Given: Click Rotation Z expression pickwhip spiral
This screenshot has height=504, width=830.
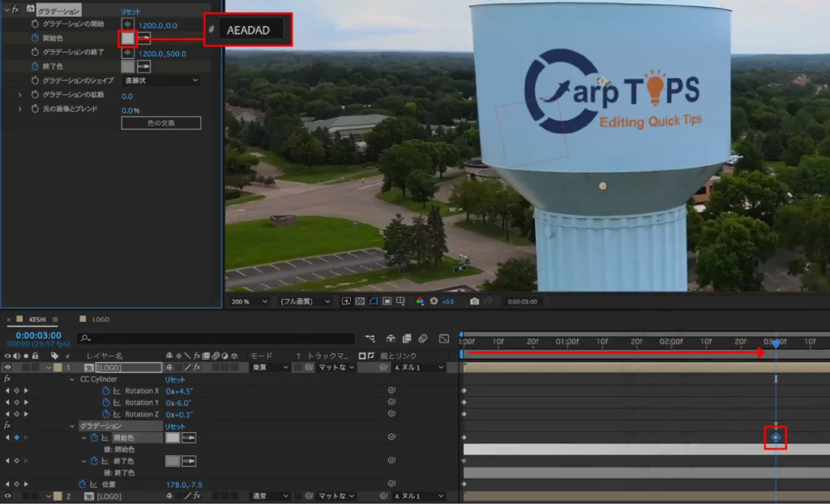Looking at the screenshot, I should coord(391,413).
